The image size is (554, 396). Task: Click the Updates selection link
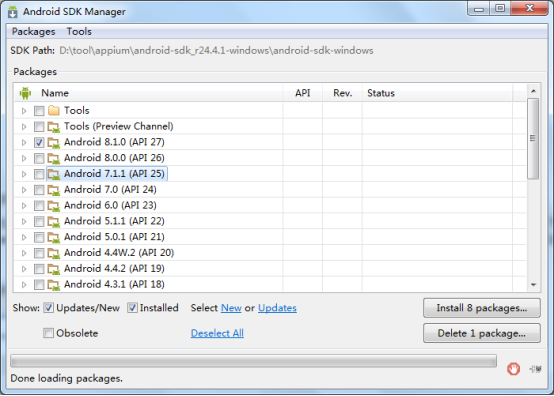[277, 308]
